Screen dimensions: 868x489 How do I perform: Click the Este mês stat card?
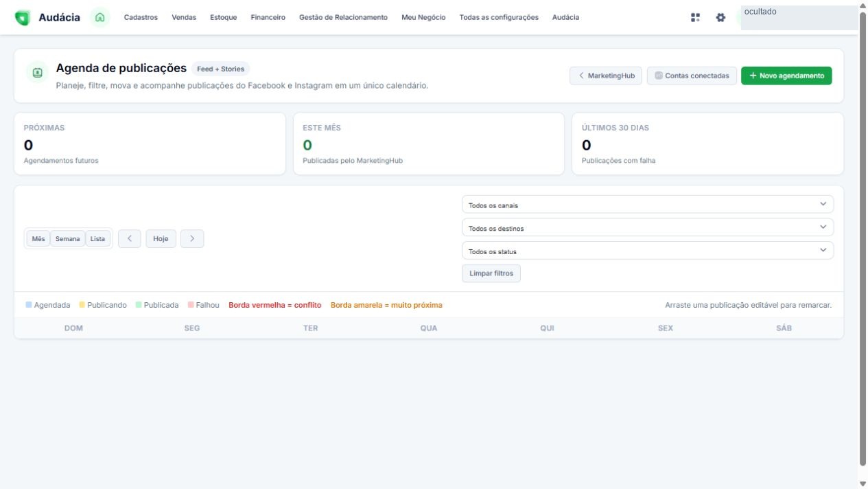pos(429,144)
